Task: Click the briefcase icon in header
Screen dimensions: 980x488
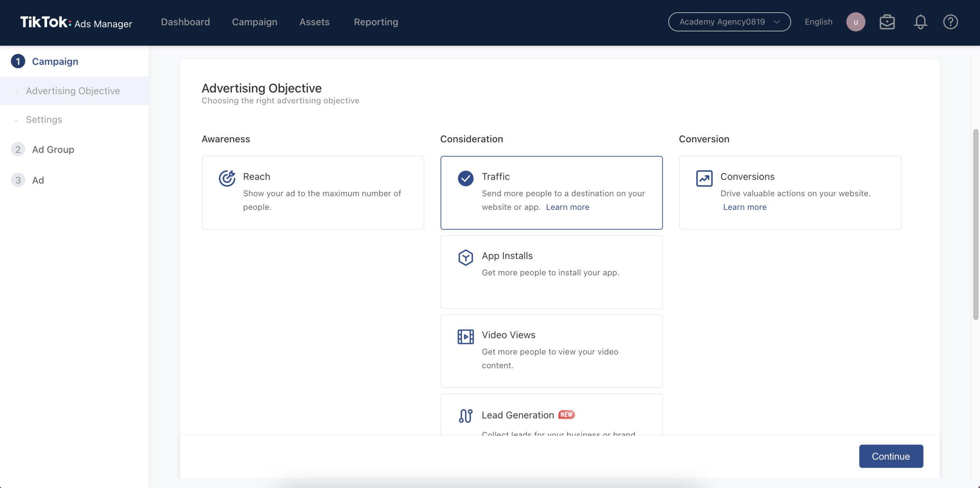Action: pyautogui.click(x=887, y=22)
